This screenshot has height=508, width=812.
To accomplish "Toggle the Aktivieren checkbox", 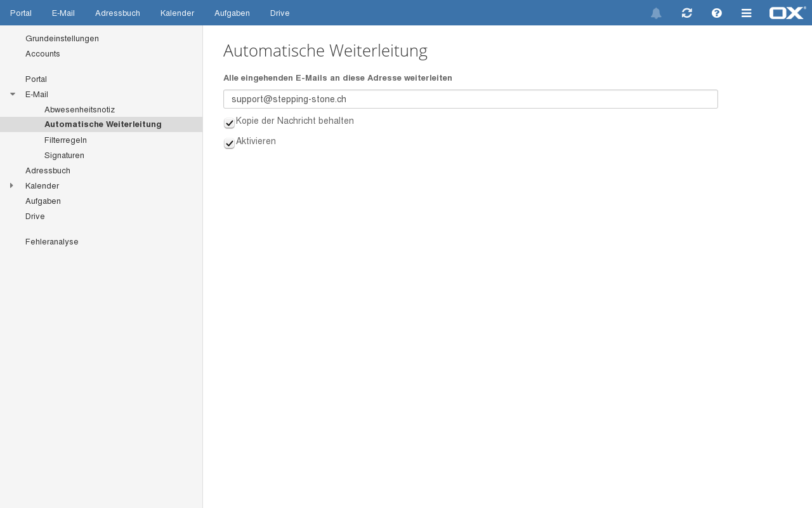I will tap(230, 144).
